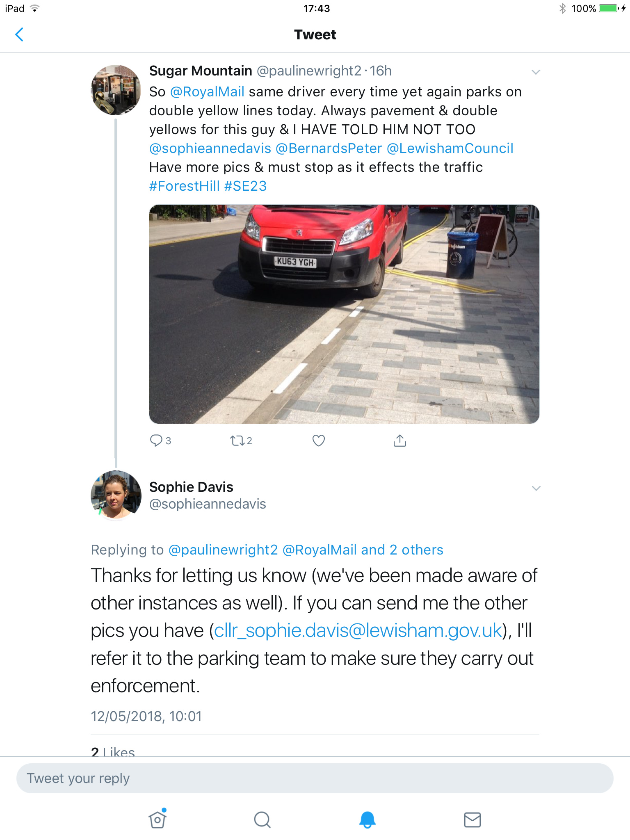This screenshot has height=840, width=630.
Task: Open the #ForestHill hashtag
Action: (x=185, y=186)
